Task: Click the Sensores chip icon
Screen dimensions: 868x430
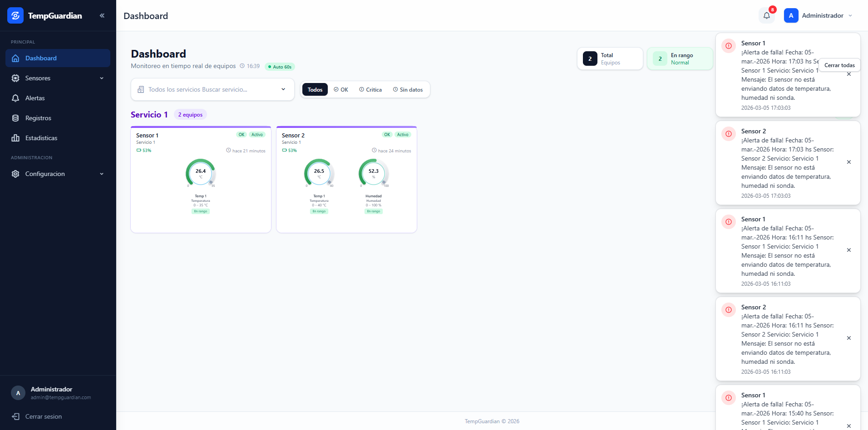Action: pyautogui.click(x=15, y=78)
